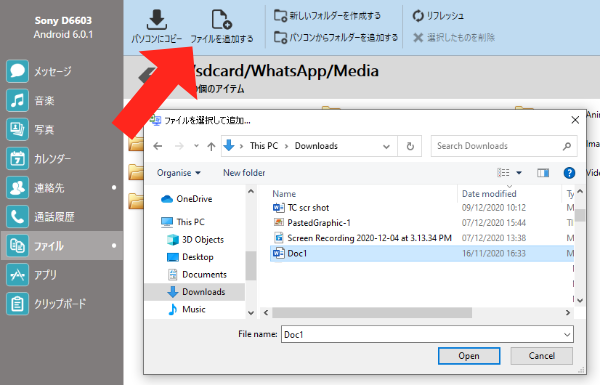
Task: Go up one folder level in dialog
Action: 211,146
